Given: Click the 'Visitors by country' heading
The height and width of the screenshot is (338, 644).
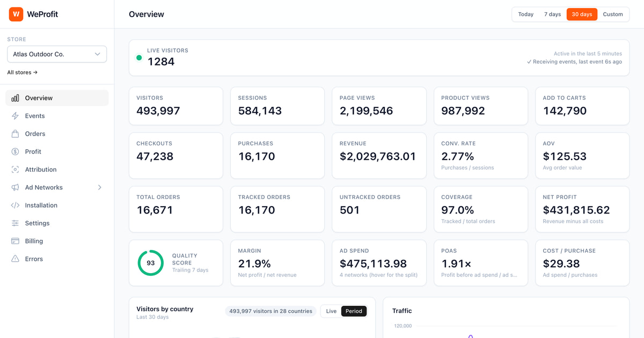Looking at the screenshot, I should pos(165,309).
